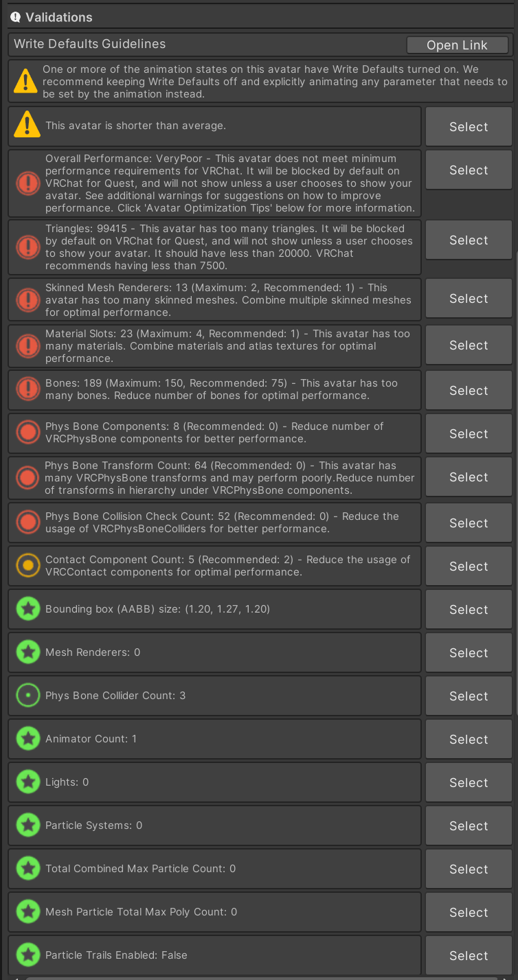Click orange medium-rating icon for Contact Component Count

coord(27,565)
